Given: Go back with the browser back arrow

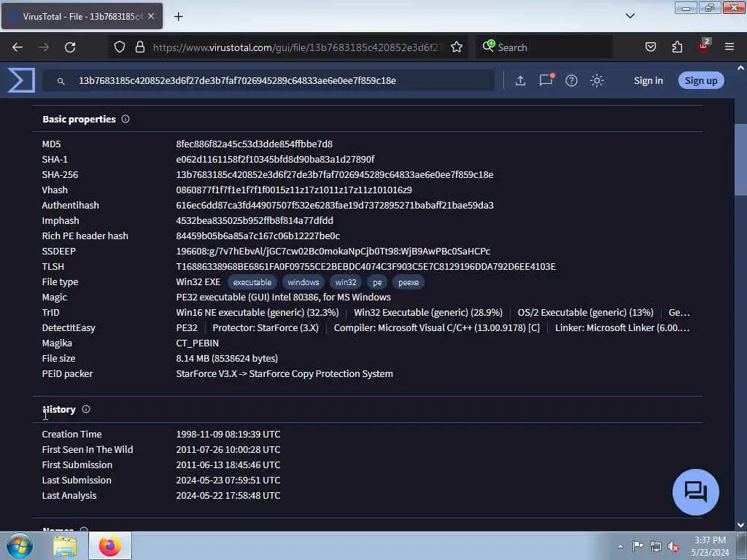Looking at the screenshot, I should pos(18,47).
